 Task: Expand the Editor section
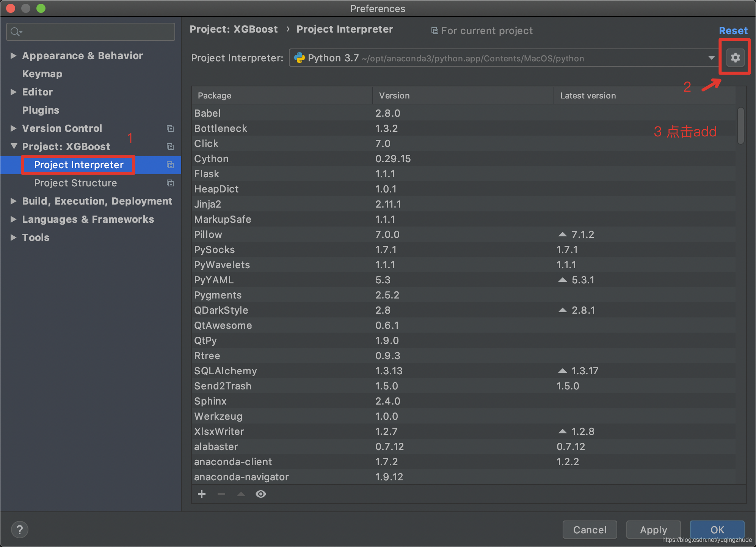click(13, 92)
